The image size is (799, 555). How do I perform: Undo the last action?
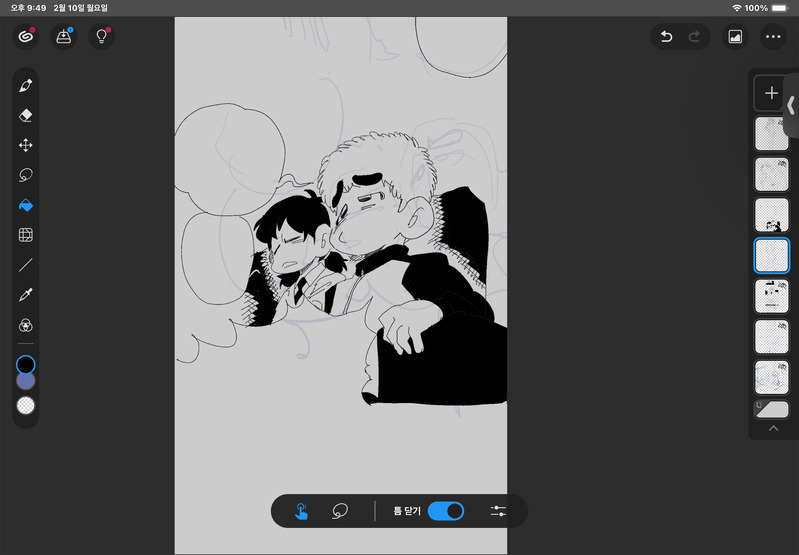pyautogui.click(x=666, y=37)
